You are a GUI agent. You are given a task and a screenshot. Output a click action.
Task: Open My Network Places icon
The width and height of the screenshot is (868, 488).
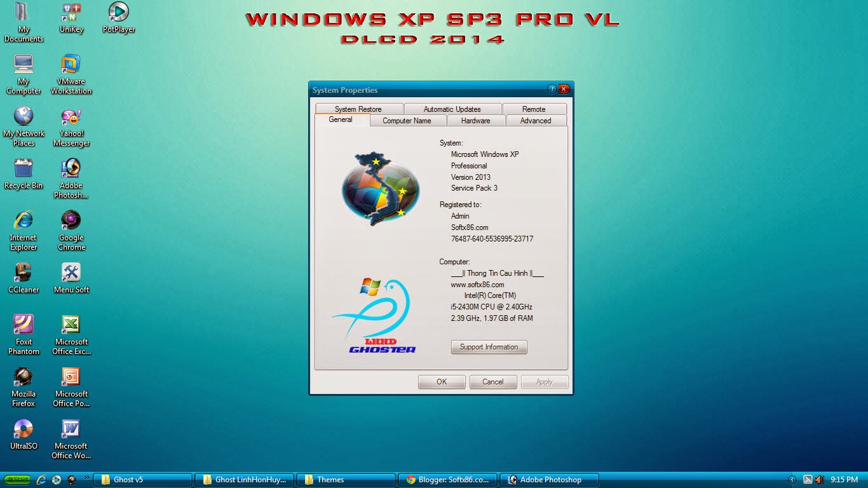(24, 126)
